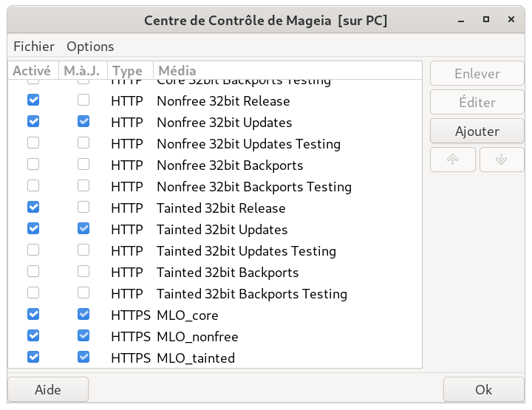The image size is (532, 410).
Task: Disable the MLO_tainted Activé checkbox
Action: pos(33,357)
